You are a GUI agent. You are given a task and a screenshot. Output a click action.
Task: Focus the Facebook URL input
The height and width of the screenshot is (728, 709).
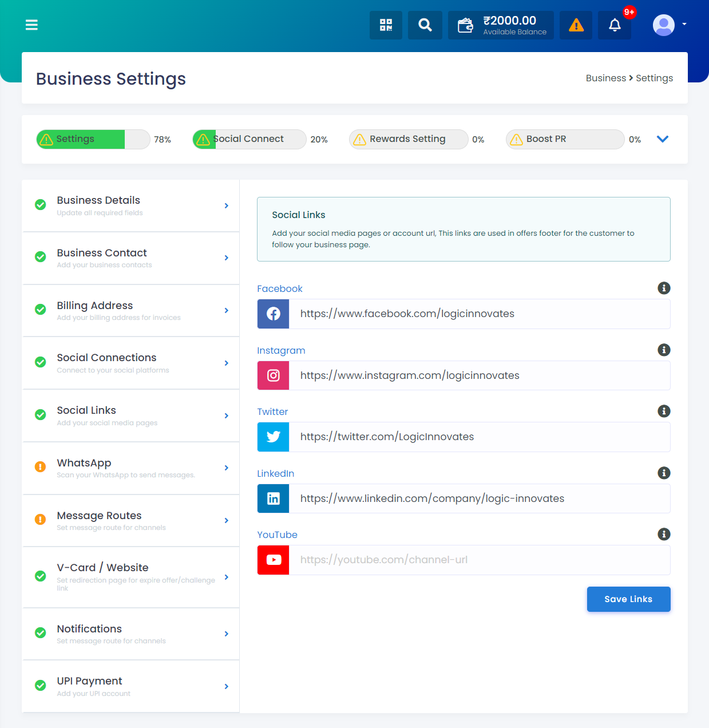pos(480,314)
